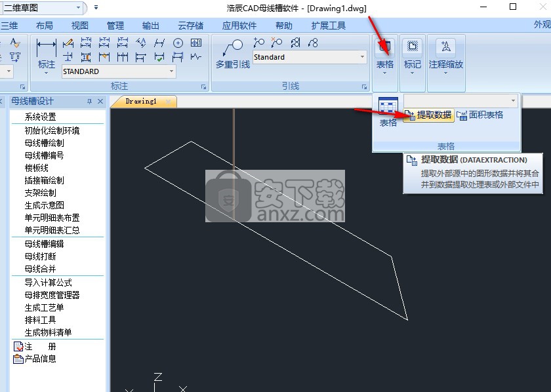Image resolution: width=551 pixels, height=392 pixels.
Task: Expand the arrow under 注释缩放
Action: (x=446, y=73)
